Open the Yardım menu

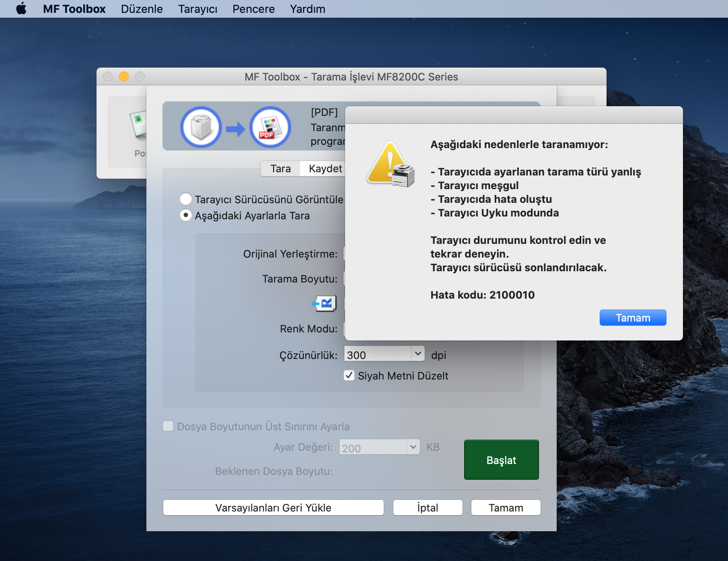pyautogui.click(x=307, y=9)
